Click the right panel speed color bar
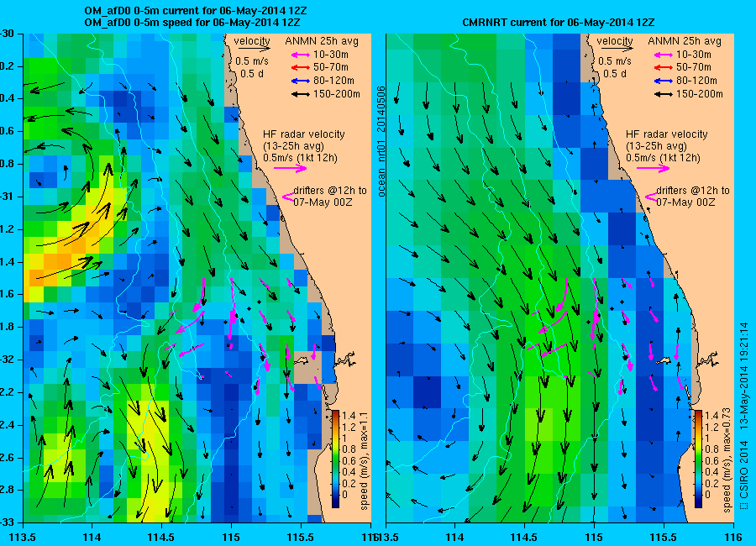This screenshot has width=756, height=546. [698, 459]
